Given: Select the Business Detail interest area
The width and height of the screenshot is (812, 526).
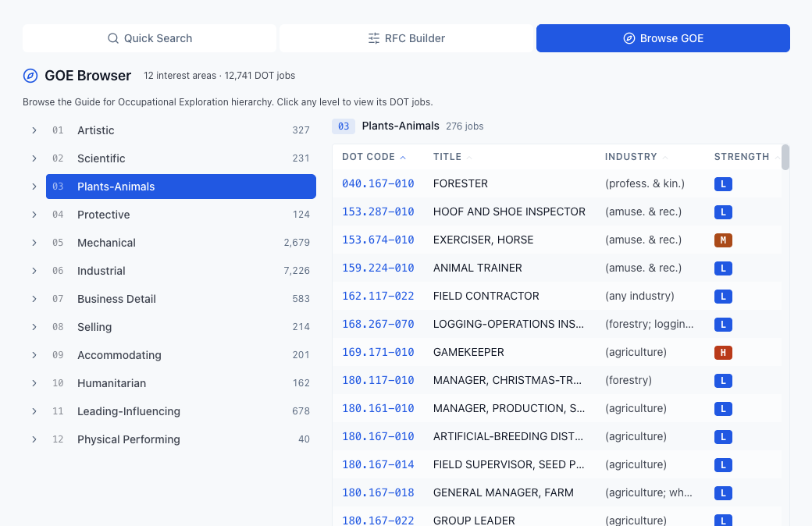Looking at the screenshot, I should 180,299.
